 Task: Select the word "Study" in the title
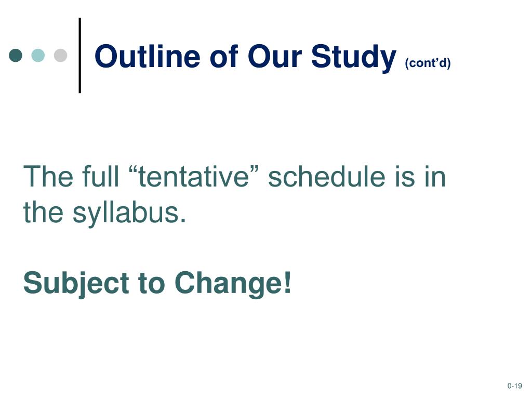[x=353, y=58]
